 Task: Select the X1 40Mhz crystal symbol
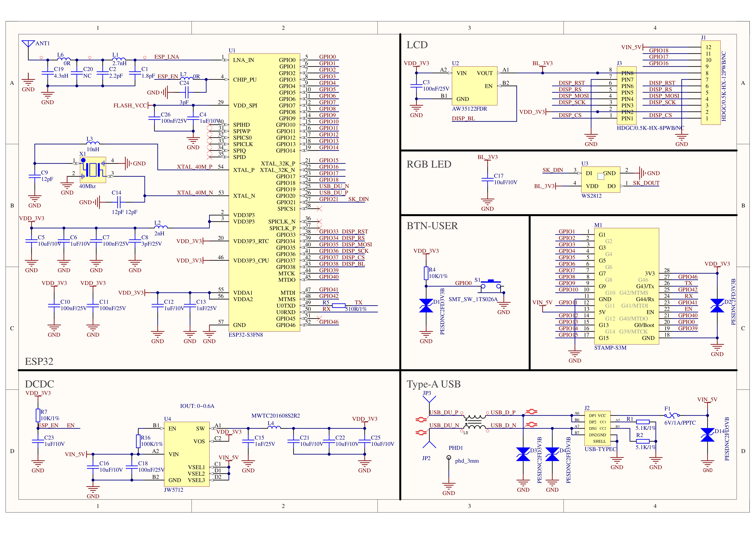(x=93, y=170)
